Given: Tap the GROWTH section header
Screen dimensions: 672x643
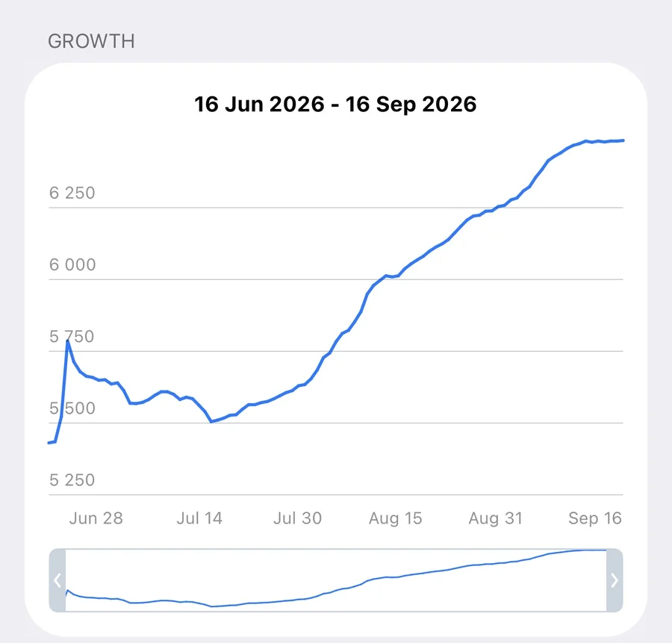Looking at the screenshot, I should point(91,42).
